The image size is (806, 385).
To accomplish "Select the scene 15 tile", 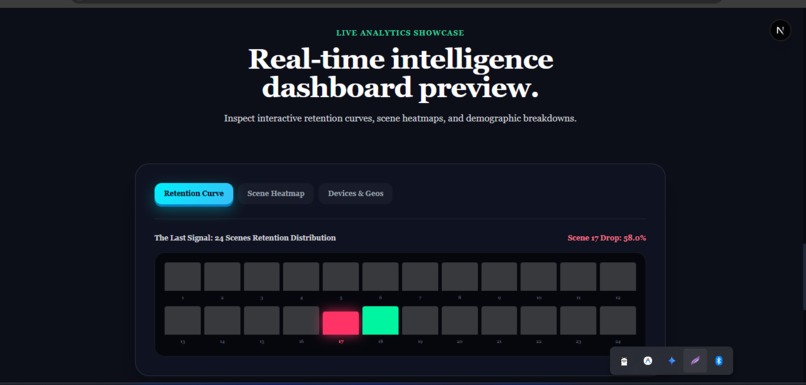I will point(262,320).
